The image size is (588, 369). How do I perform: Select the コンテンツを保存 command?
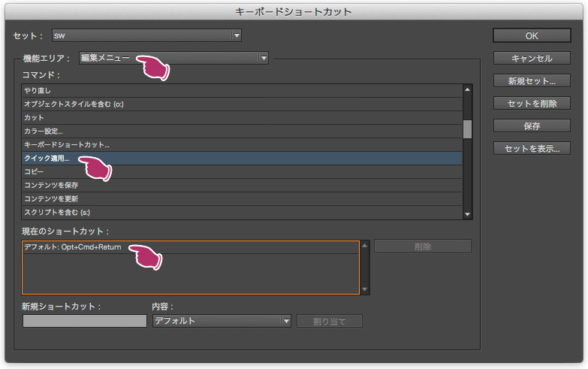242,185
